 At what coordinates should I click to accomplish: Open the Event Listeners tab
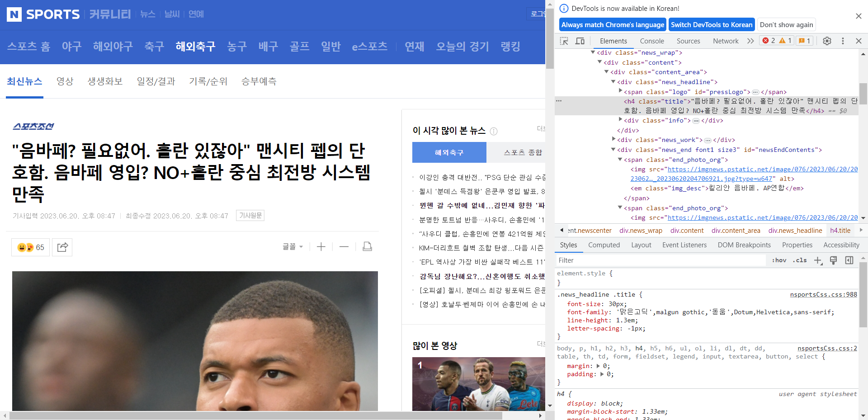pos(684,245)
